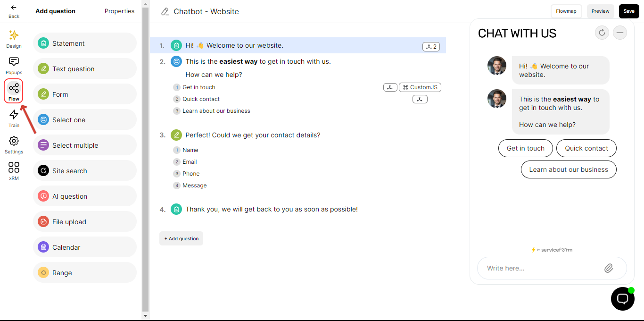Click the branch icon beside Quick contact option

point(420,99)
